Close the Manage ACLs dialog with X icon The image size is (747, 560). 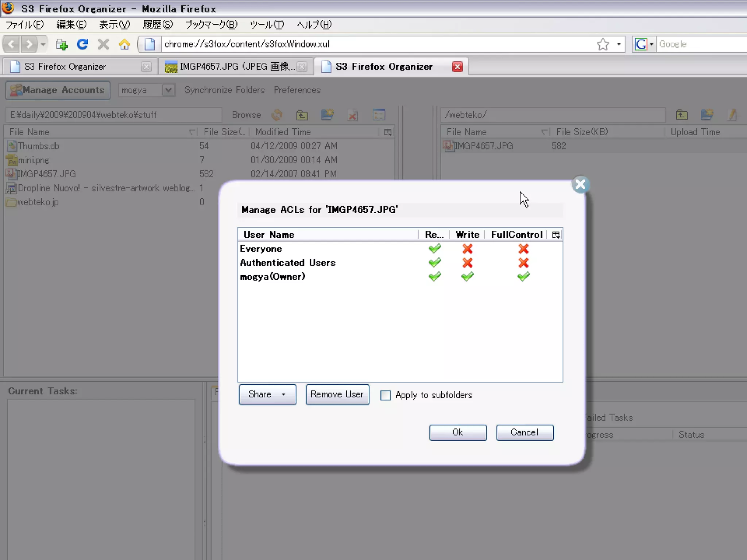point(580,184)
